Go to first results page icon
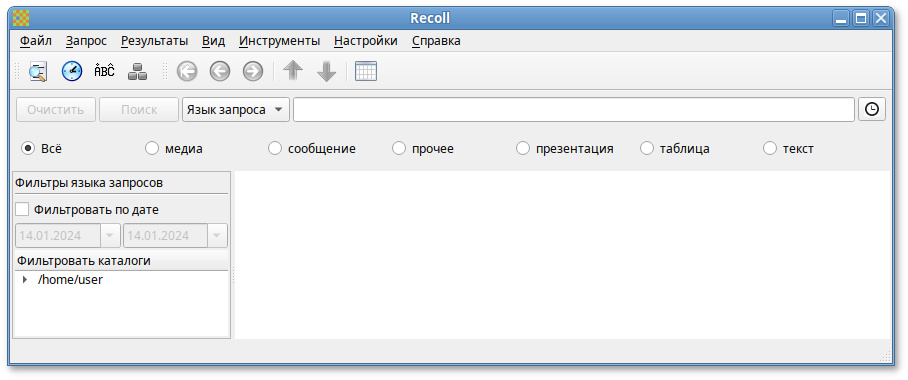 coord(187,71)
